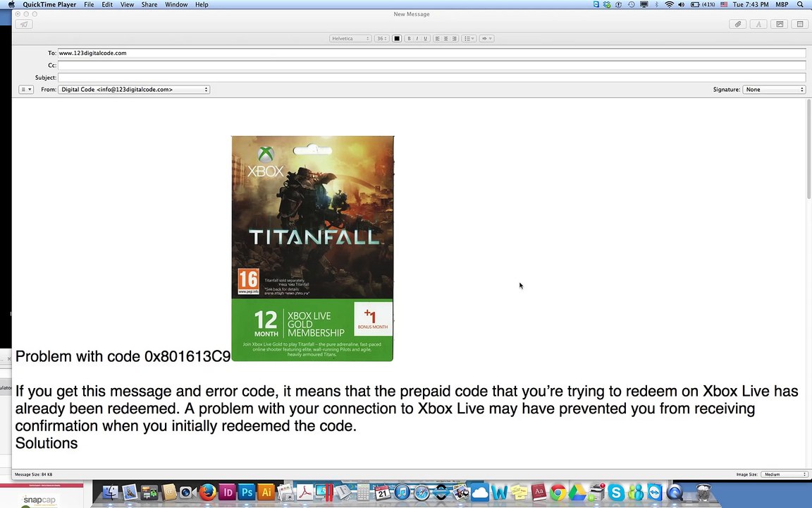Click the "Message Size: 84 KB" status text
The height and width of the screenshot is (508, 812).
34,474
